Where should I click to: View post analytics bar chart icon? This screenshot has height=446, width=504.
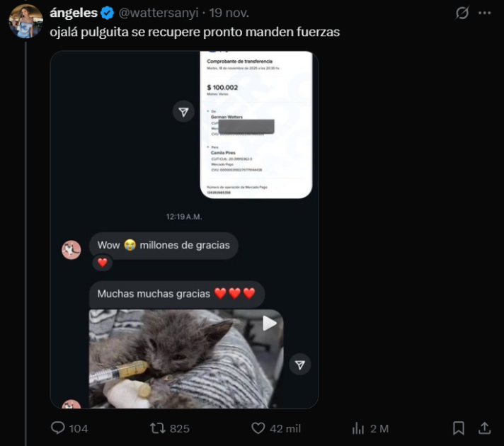358,428
